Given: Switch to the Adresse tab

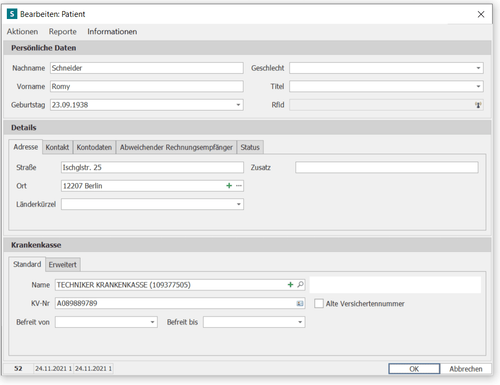Looking at the screenshot, I should coord(26,147).
